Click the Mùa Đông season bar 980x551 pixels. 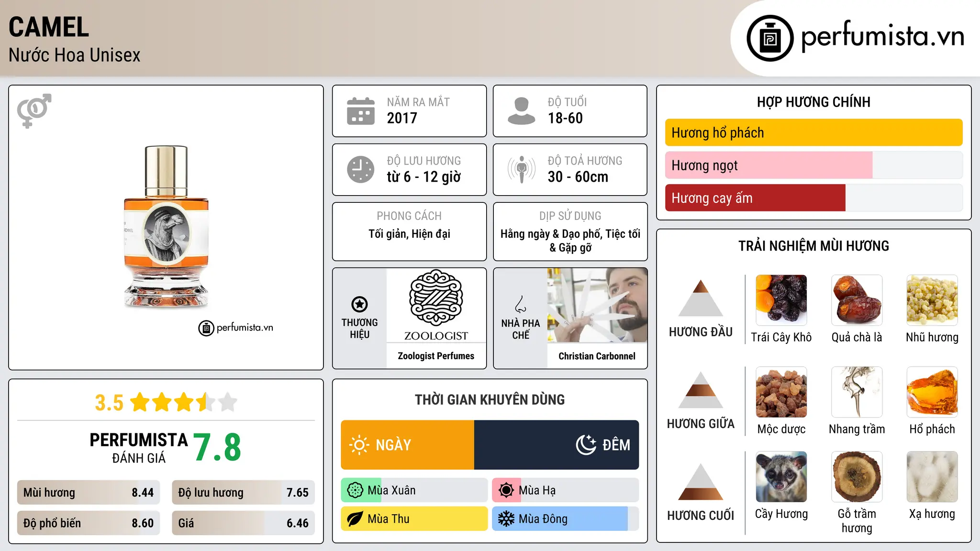coord(566,519)
